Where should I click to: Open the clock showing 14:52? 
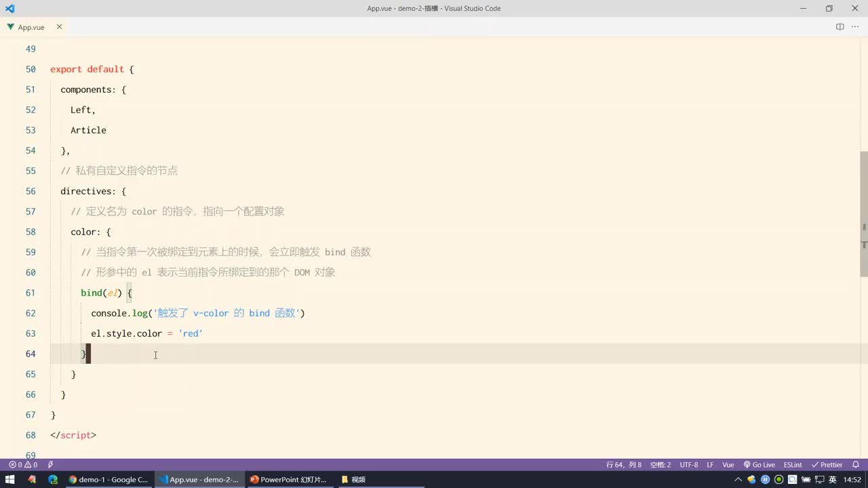(852, 479)
